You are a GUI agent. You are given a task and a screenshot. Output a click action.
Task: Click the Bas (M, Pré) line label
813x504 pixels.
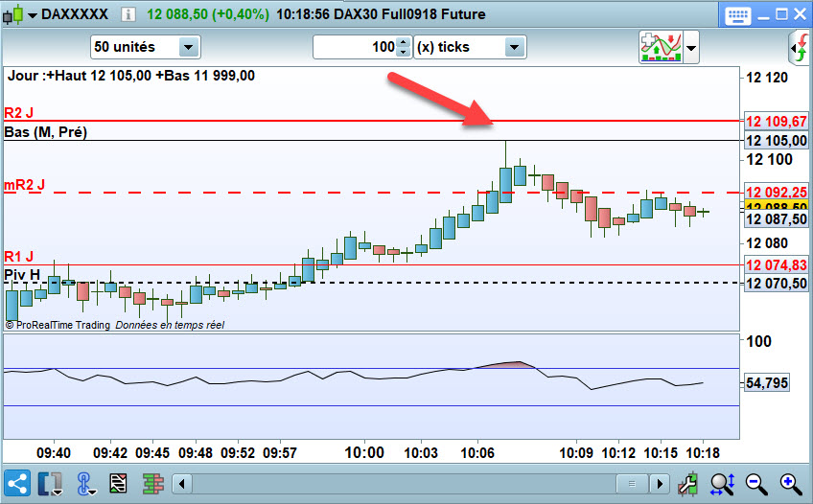pyautogui.click(x=46, y=132)
